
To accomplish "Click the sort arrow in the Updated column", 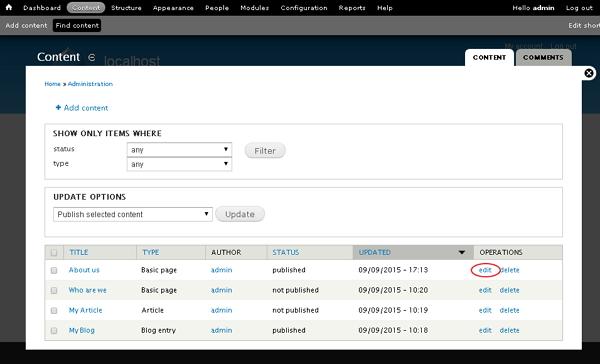I will coord(461,252).
